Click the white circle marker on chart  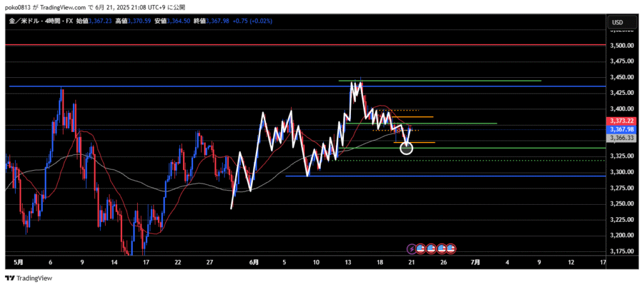tap(406, 148)
